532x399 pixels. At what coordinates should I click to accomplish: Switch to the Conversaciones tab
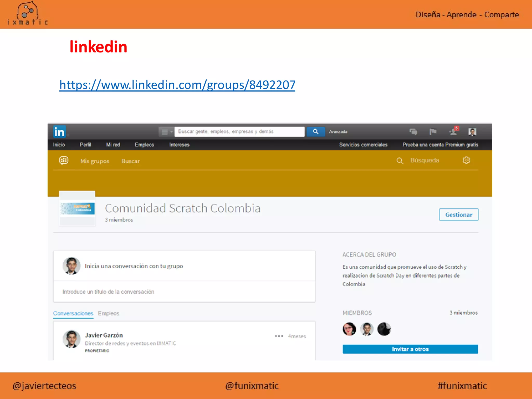(73, 313)
